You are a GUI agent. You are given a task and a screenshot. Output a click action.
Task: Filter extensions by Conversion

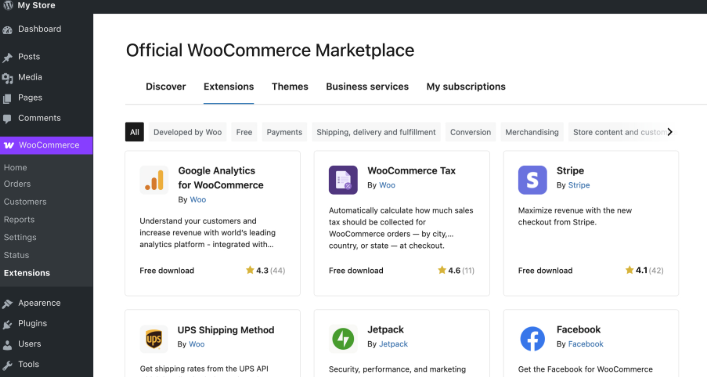[470, 132]
